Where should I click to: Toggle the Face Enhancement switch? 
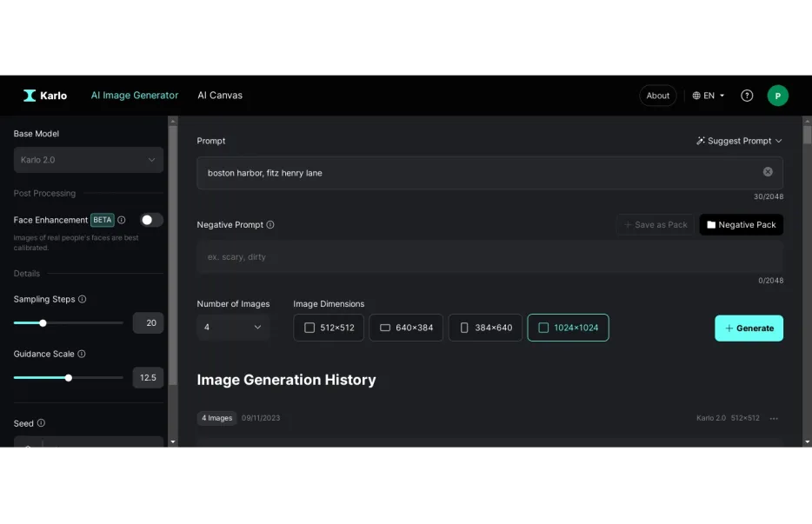coord(151,220)
